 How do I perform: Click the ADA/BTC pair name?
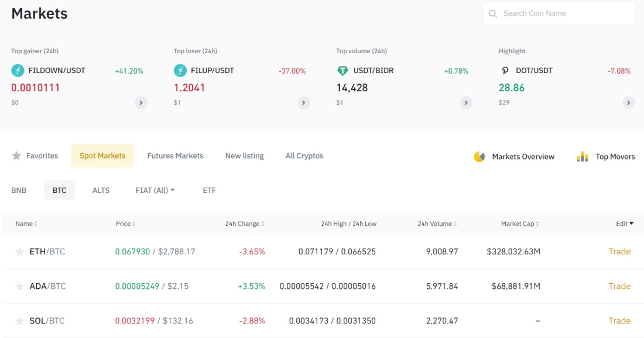pyautogui.click(x=47, y=287)
